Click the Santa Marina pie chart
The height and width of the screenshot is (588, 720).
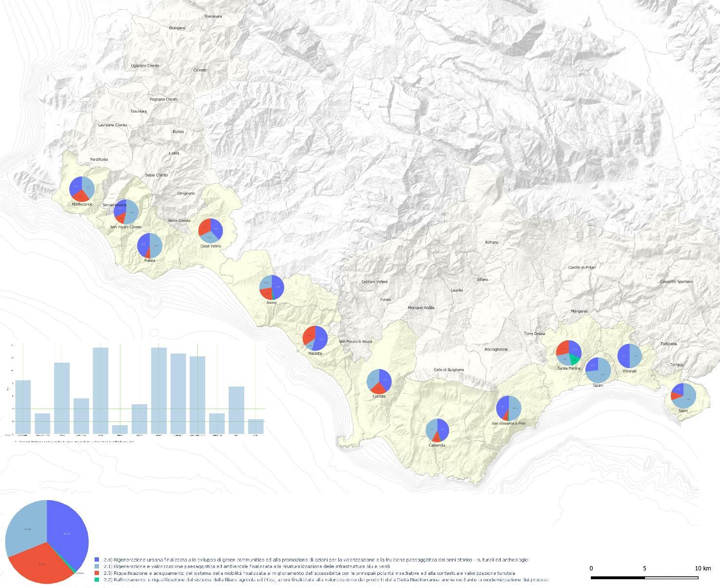(569, 353)
